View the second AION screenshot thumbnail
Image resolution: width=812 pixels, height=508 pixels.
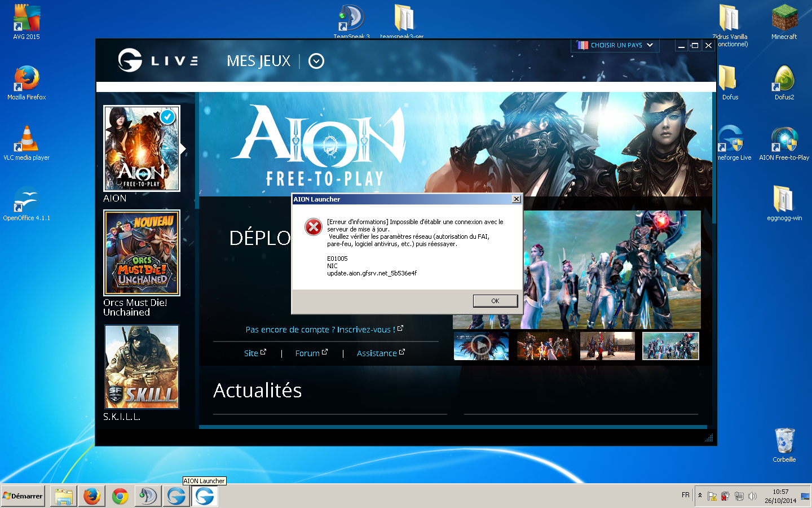pyautogui.click(x=544, y=345)
